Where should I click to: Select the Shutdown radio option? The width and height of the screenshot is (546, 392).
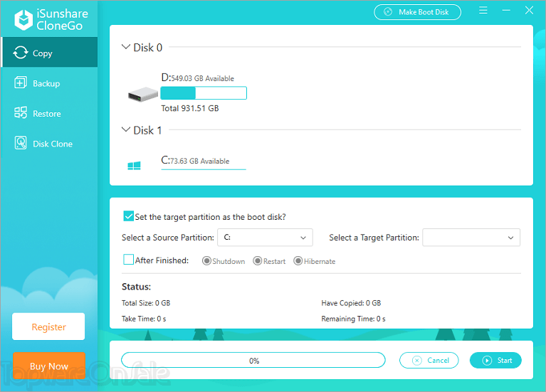click(x=206, y=261)
